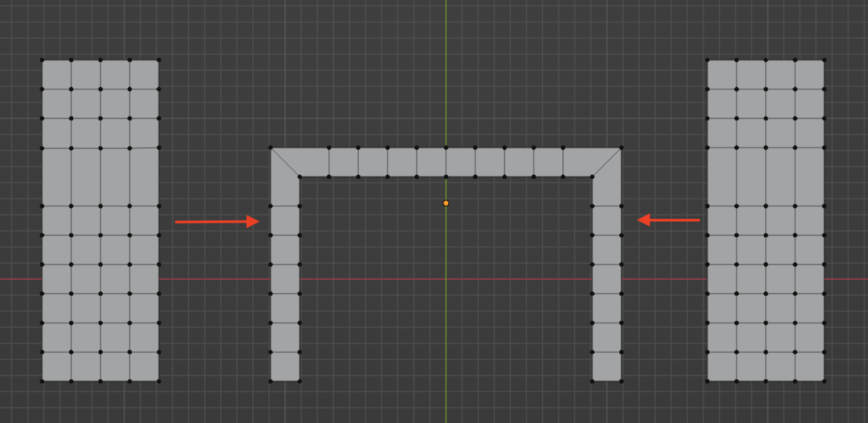Select top-right corner vertex of right mesh
868x423 pixels.
[x=824, y=60]
